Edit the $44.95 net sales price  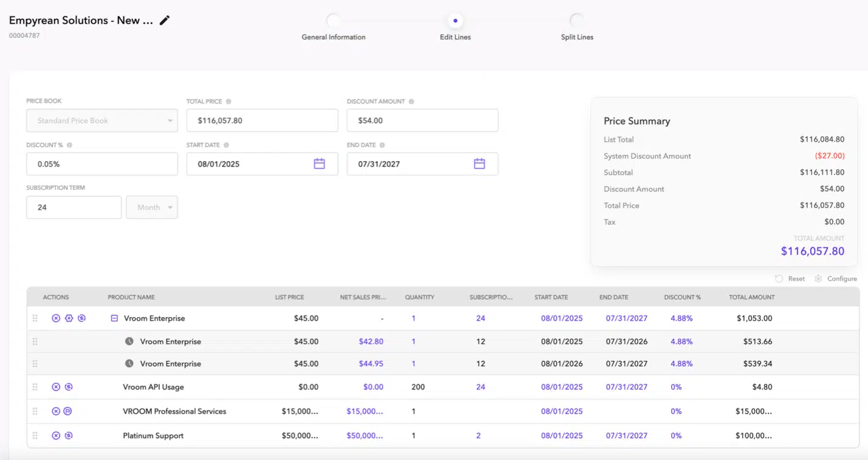coord(371,364)
